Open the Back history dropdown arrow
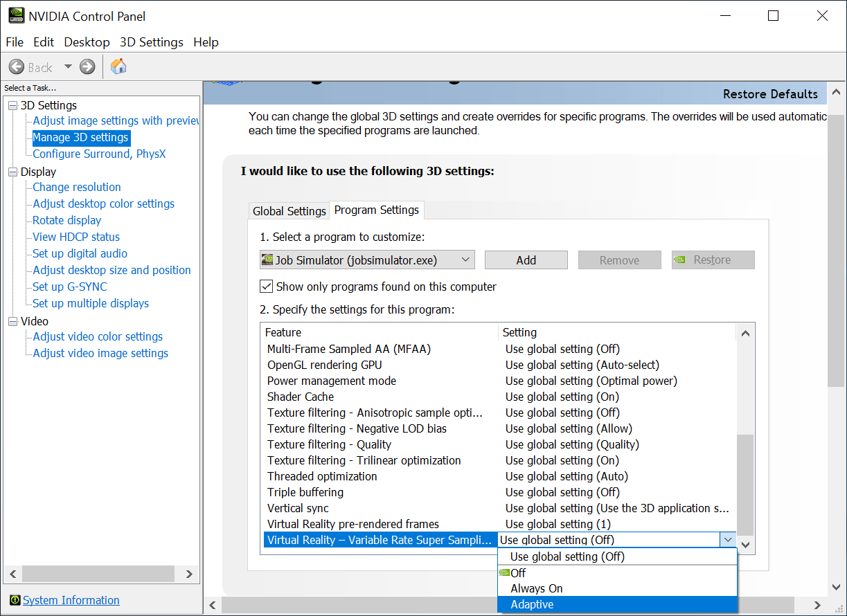This screenshot has height=616, width=847. pos(68,66)
